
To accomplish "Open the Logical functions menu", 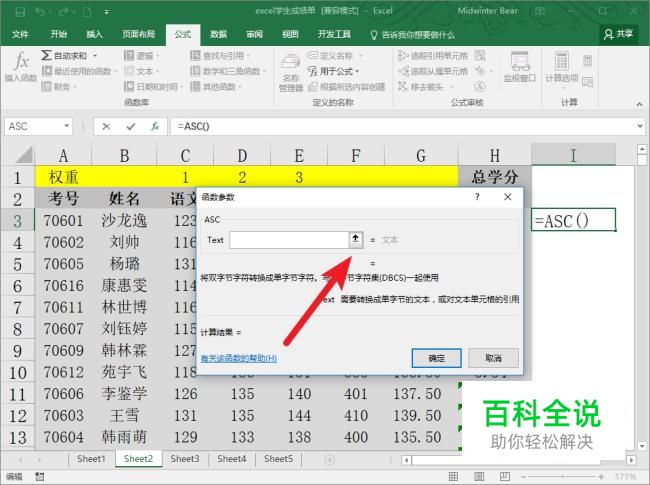I will pyautogui.click(x=142, y=56).
